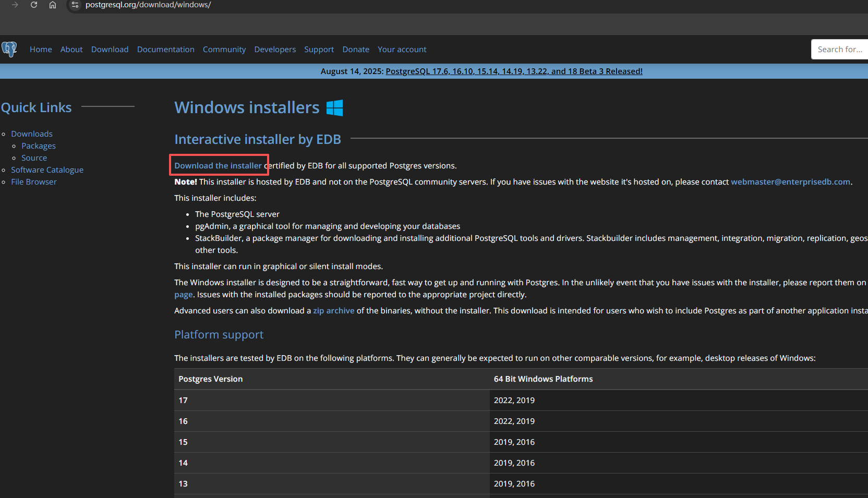Open the August 14 release announcement link

point(514,71)
